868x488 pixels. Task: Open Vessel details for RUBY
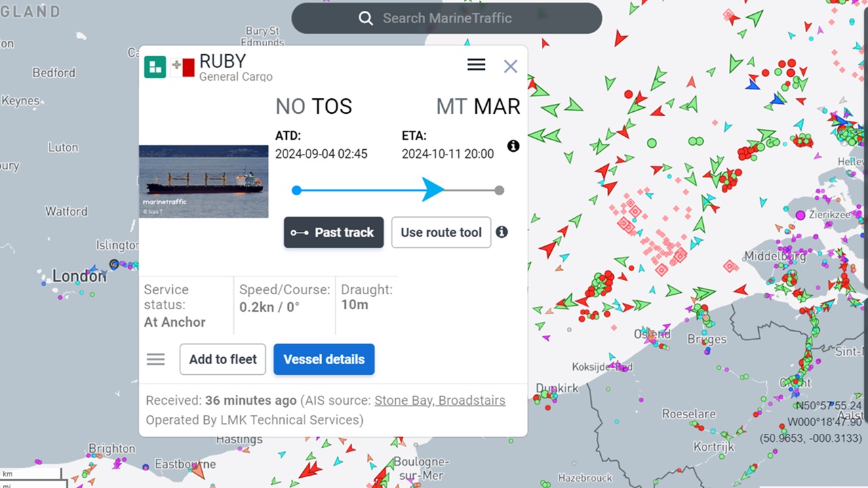323,359
